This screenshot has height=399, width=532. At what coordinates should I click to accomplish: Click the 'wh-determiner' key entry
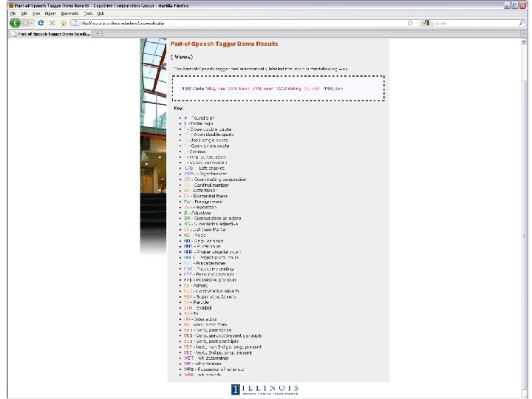tap(206, 358)
